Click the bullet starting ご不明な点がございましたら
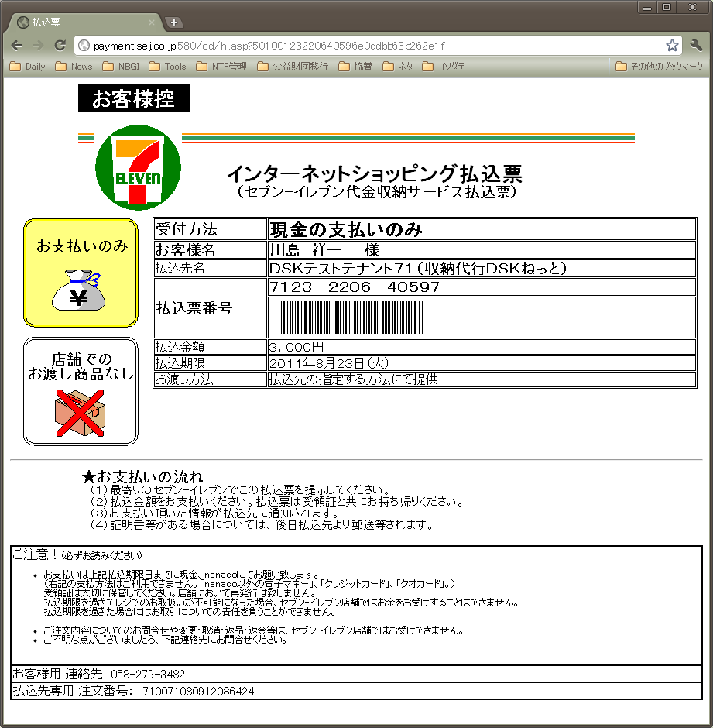 165,640
